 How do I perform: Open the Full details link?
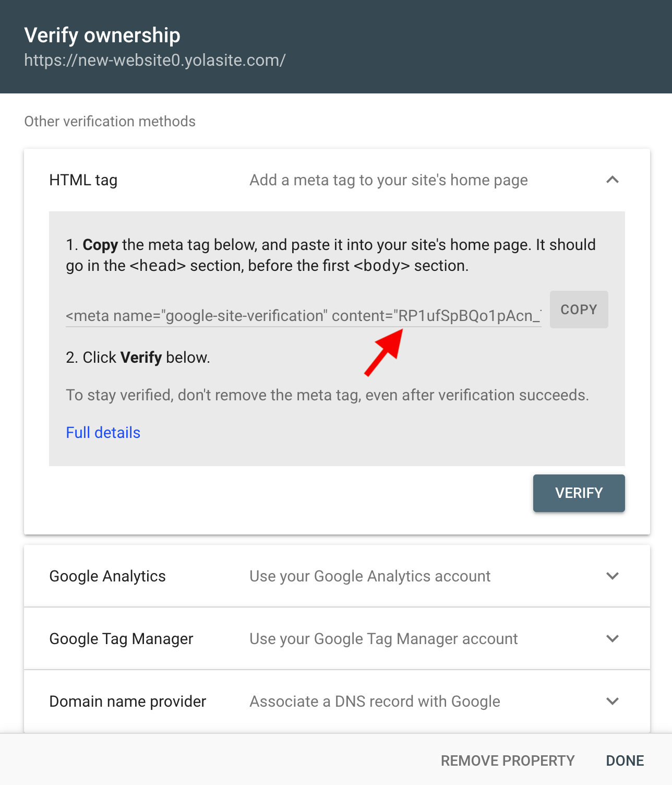pyautogui.click(x=103, y=433)
